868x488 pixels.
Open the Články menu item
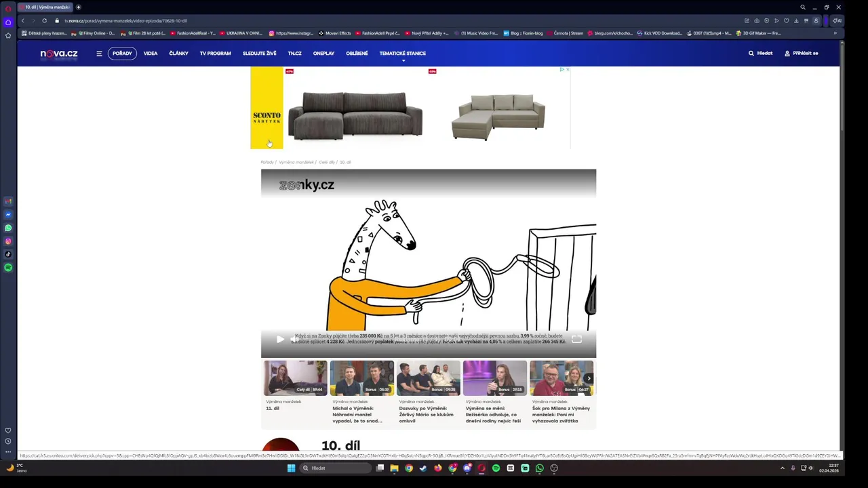tap(178, 54)
